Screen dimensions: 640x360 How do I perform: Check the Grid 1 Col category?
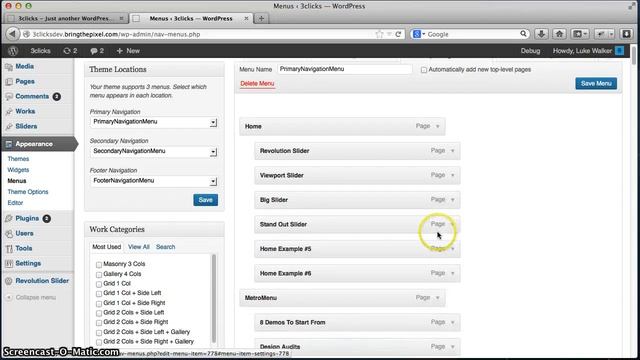tap(99, 284)
